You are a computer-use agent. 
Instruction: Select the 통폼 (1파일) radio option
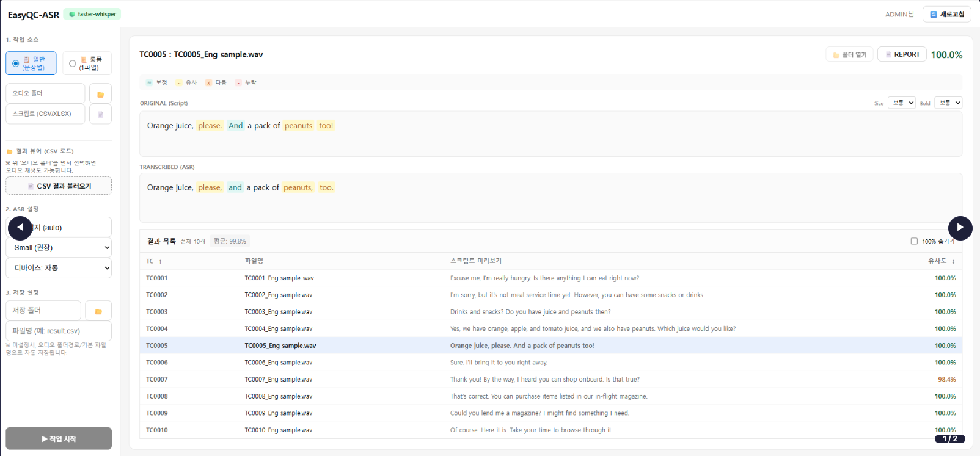[x=73, y=63]
